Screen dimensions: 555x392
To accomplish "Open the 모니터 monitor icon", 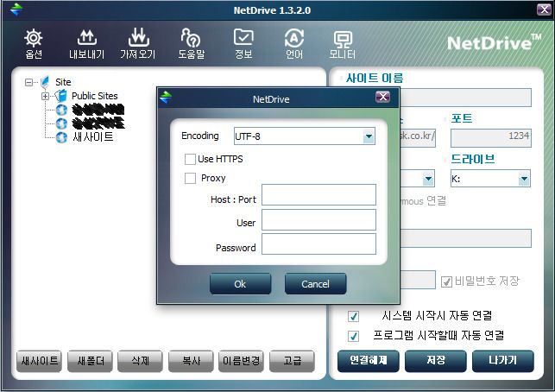I will pyautogui.click(x=343, y=40).
